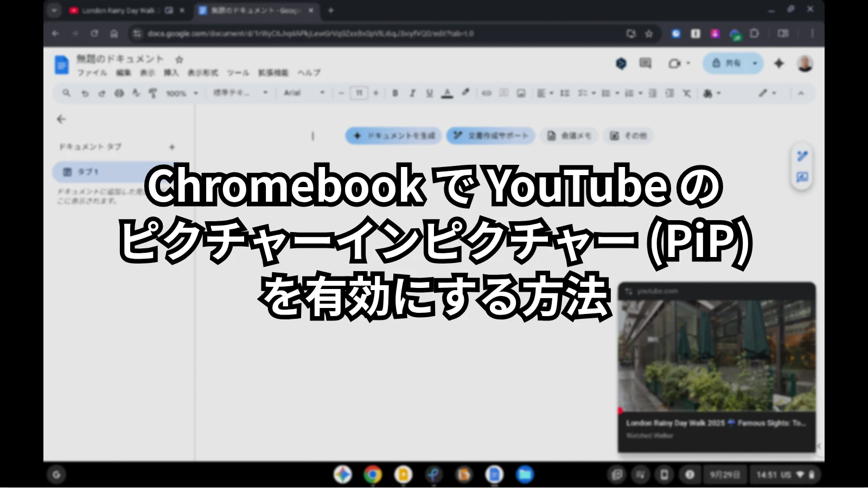Collapse the menus with the chevron

pos(801,93)
